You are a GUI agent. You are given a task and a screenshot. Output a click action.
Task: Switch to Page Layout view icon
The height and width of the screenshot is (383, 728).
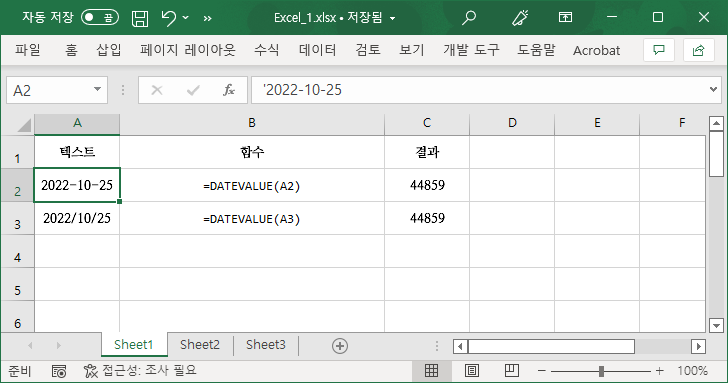[472, 370]
